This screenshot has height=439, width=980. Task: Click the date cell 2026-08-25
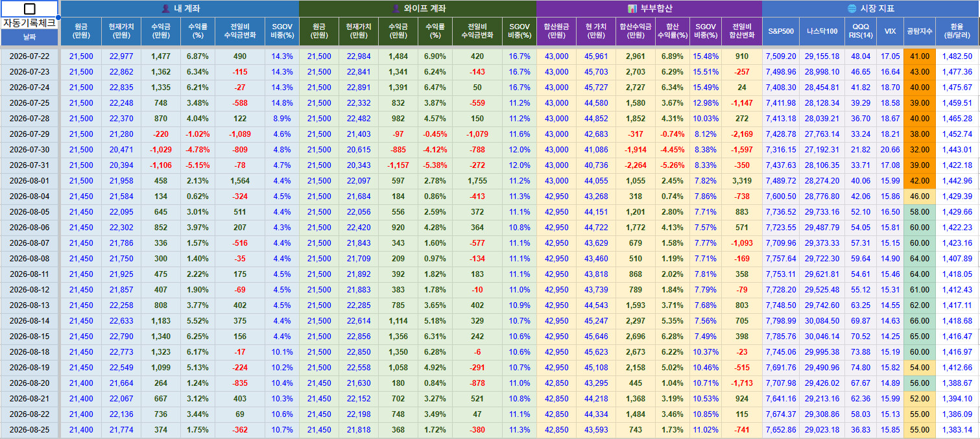[x=29, y=430]
